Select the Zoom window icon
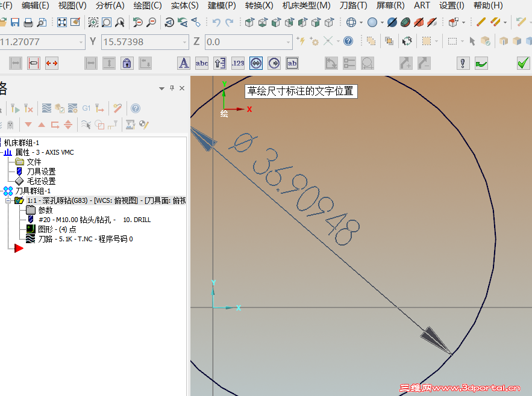 (93, 22)
